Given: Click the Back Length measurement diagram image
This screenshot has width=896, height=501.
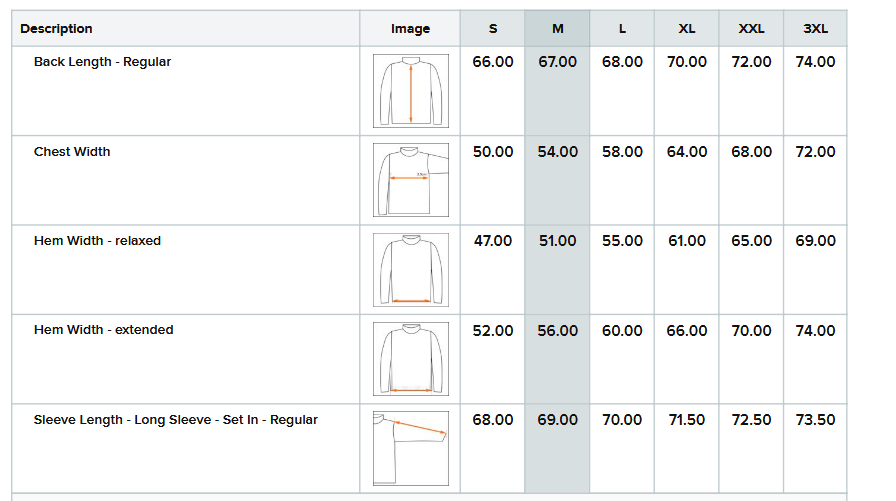Looking at the screenshot, I should [410, 91].
